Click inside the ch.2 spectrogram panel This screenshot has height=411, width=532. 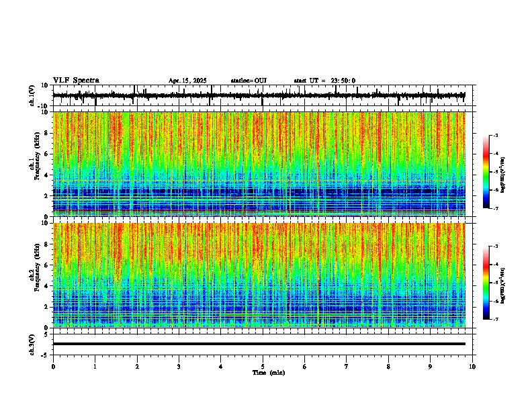[x=259, y=275]
